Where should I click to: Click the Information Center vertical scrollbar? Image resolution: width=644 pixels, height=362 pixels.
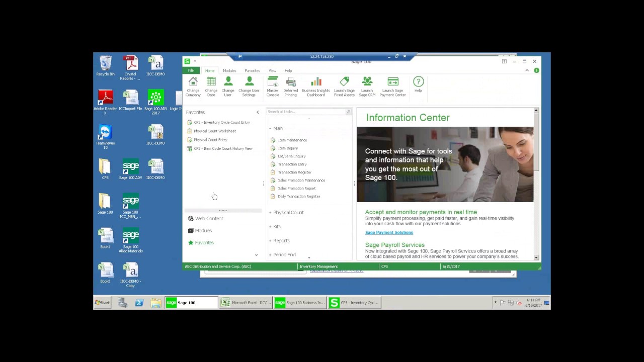536,184
